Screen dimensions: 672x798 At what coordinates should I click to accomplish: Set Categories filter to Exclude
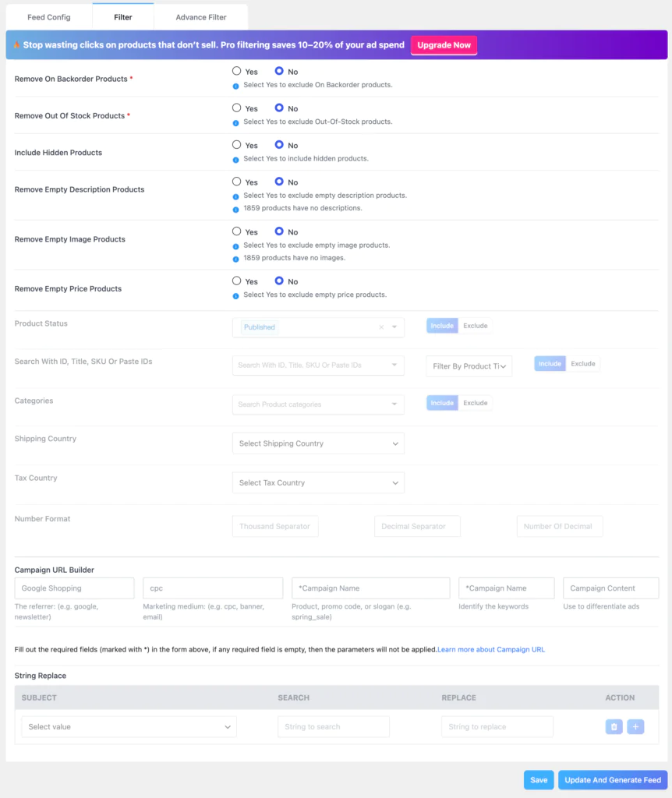(475, 403)
